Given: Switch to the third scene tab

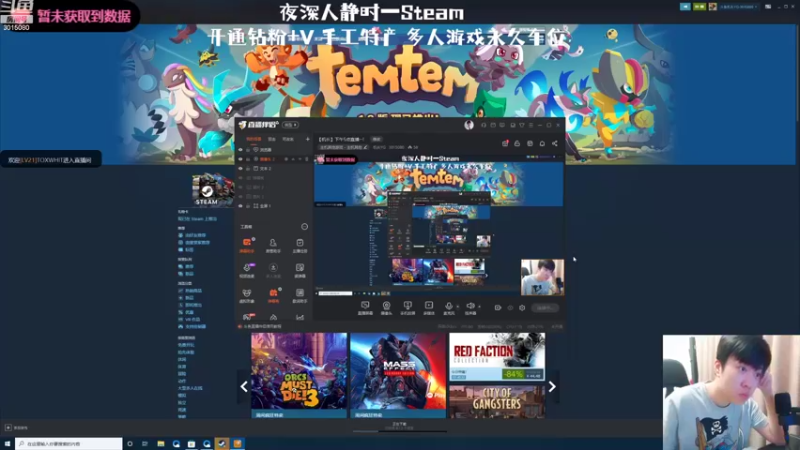Looking at the screenshot, I should 288,139.
